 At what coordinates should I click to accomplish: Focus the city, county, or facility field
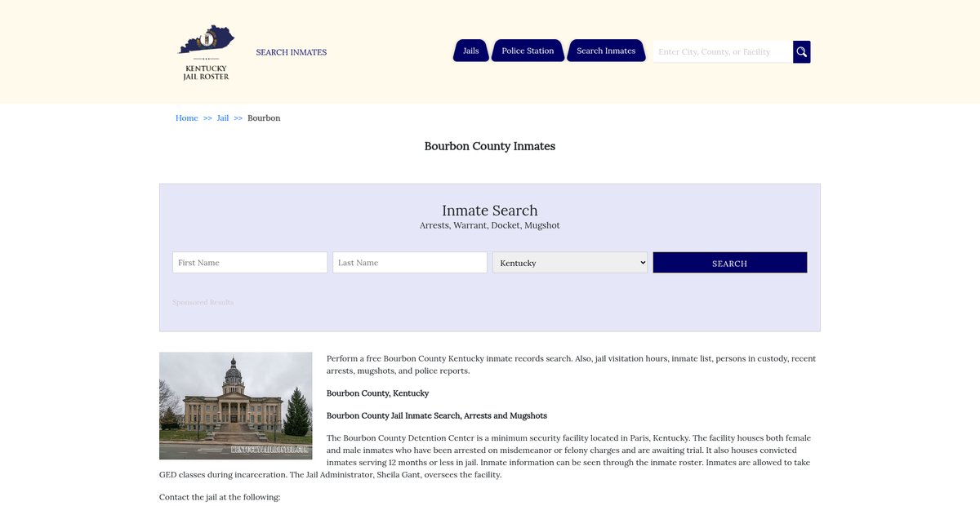click(723, 52)
